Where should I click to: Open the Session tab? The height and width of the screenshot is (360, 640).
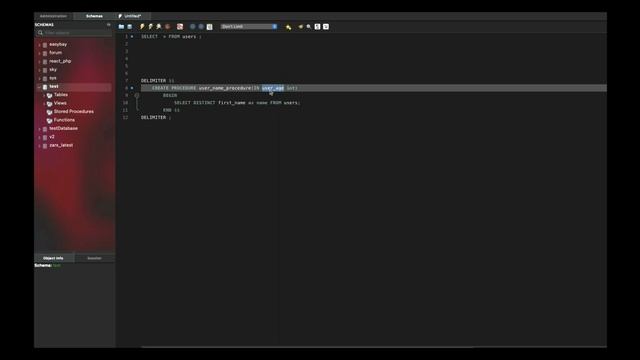(x=94, y=258)
